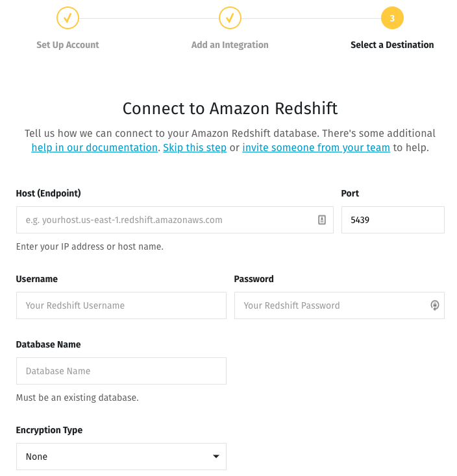Click invite someone from your team link
Viewport: 457px width, 476px height.
316,147
